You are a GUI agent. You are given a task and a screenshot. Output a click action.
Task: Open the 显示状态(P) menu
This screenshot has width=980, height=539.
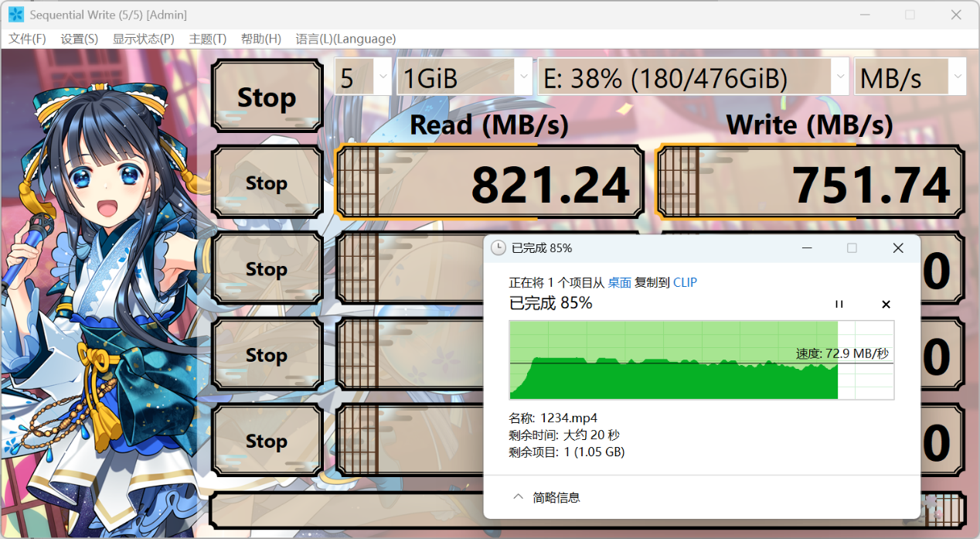[144, 39]
